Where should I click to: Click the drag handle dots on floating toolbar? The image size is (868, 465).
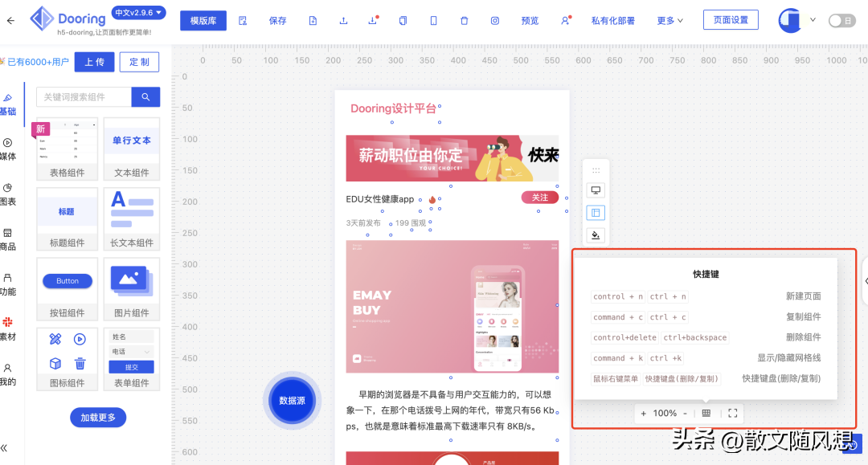(x=596, y=170)
